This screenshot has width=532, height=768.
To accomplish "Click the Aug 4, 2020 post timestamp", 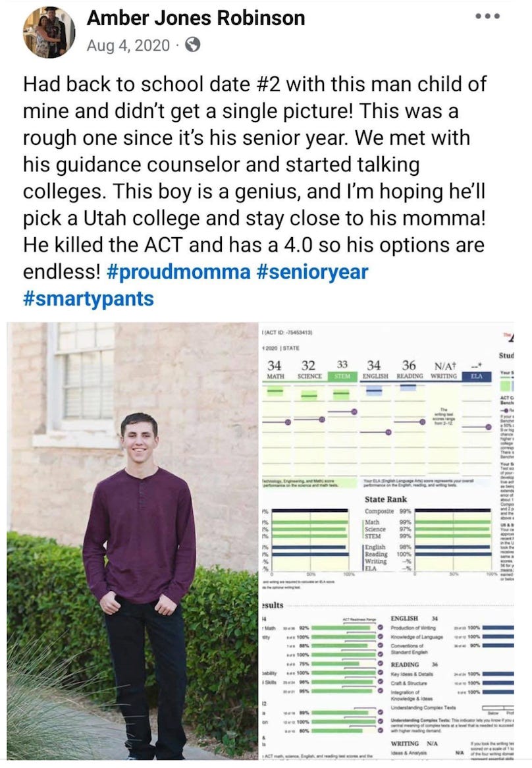I will pos(128,45).
